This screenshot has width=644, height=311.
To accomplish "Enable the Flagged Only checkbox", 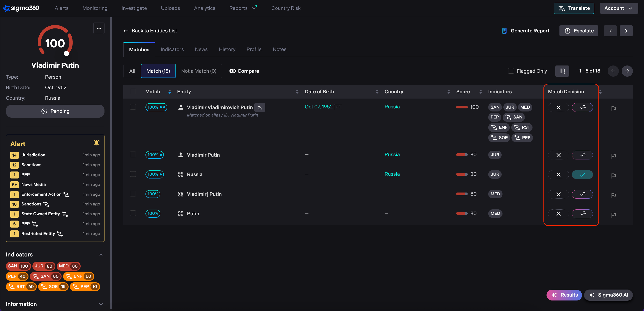I will click(511, 71).
